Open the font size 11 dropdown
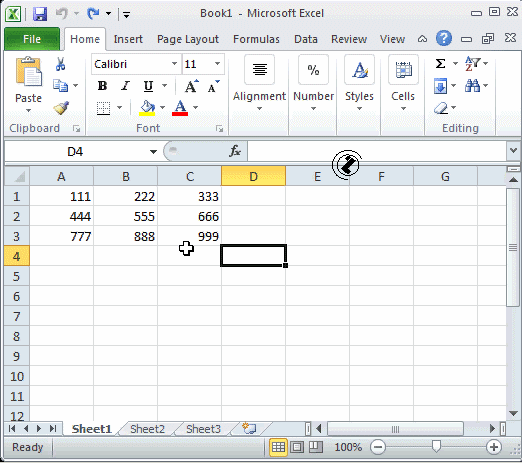This screenshot has width=522, height=463. point(217,64)
